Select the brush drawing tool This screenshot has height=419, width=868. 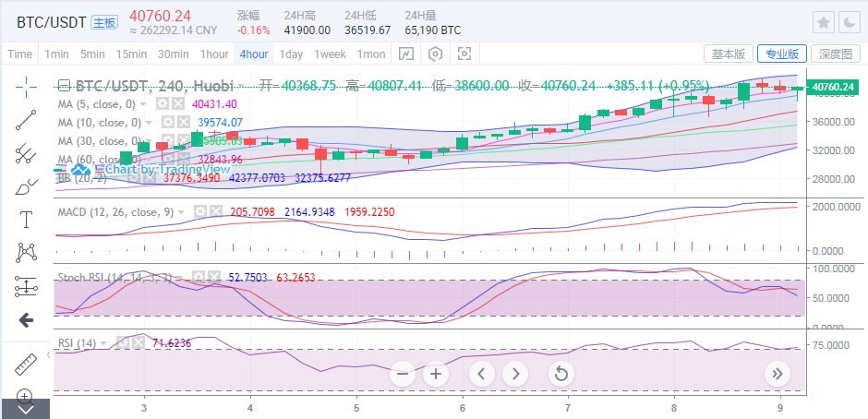tap(26, 186)
